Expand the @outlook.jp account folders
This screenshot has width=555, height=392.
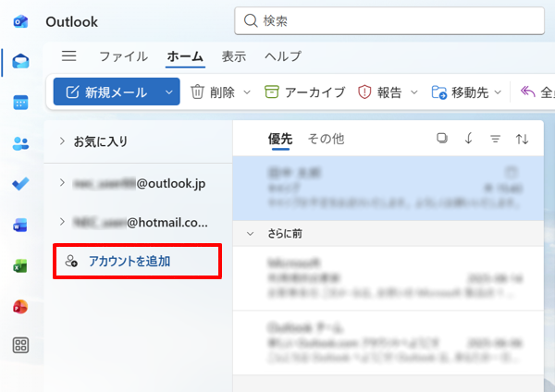click(62, 182)
